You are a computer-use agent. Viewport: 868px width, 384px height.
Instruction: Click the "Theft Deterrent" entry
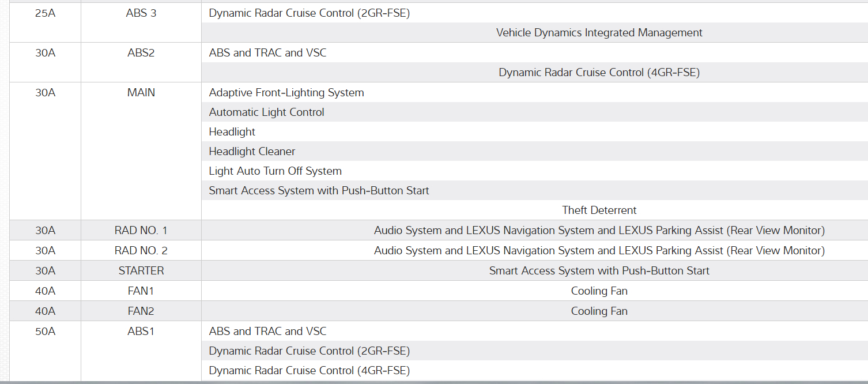point(599,210)
